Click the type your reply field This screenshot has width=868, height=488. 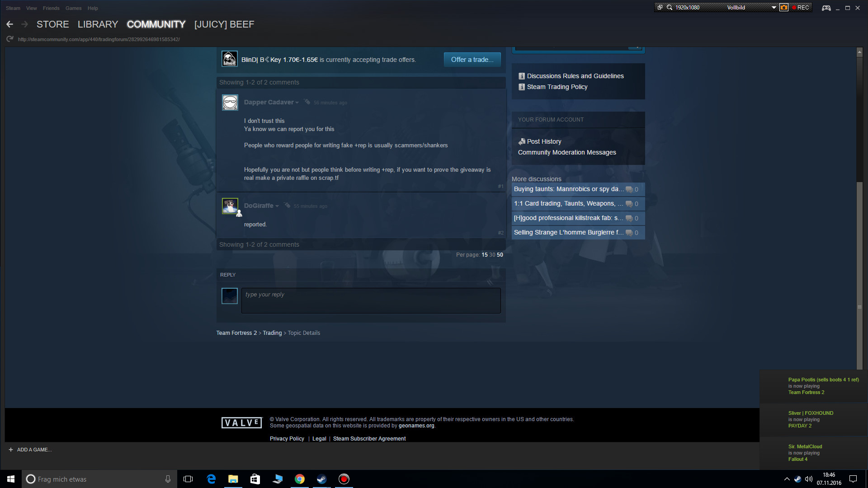click(371, 300)
